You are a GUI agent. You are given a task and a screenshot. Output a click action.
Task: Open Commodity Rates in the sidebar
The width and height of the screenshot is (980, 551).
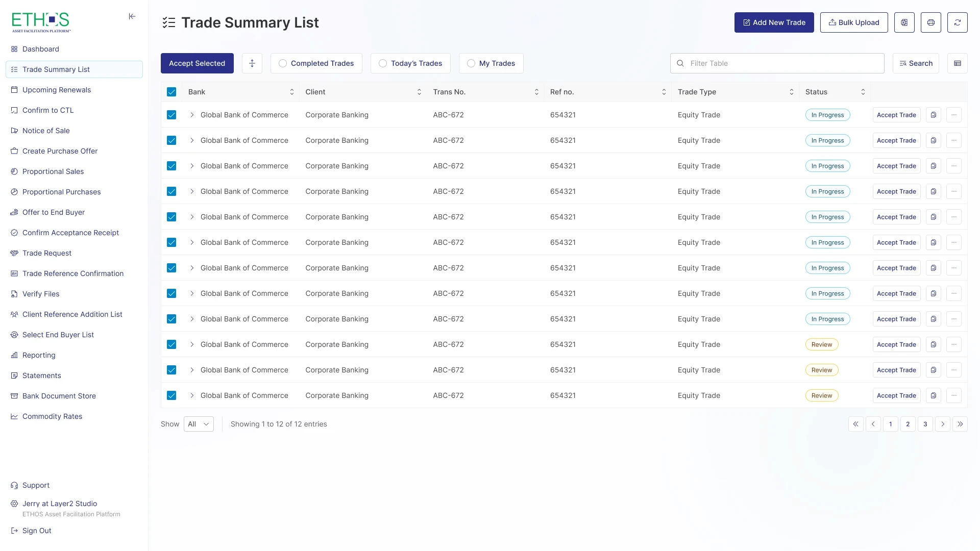52,416
